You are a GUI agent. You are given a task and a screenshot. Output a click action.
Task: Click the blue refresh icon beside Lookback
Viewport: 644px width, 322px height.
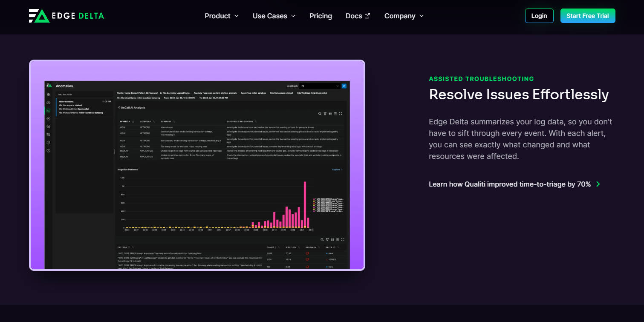point(344,86)
